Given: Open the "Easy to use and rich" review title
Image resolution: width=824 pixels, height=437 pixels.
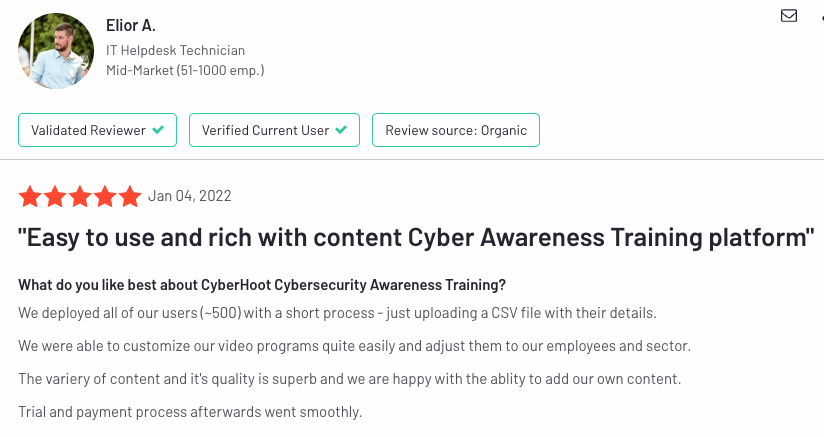Looking at the screenshot, I should (416, 237).
